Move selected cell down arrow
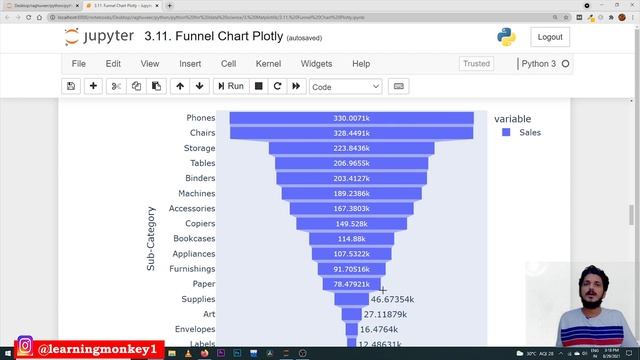The image size is (640, 360). tap(200, 86)
